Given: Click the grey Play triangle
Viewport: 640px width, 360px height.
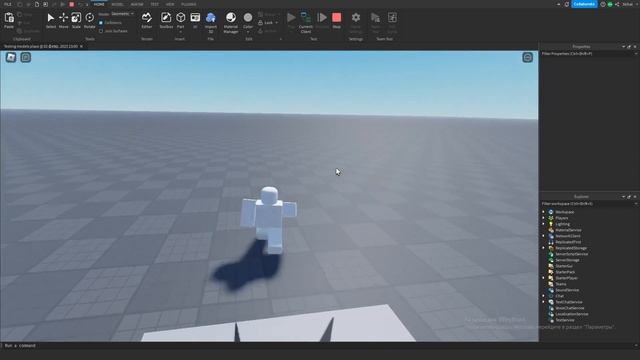Looking at the screenshot, I should point(291,18).
